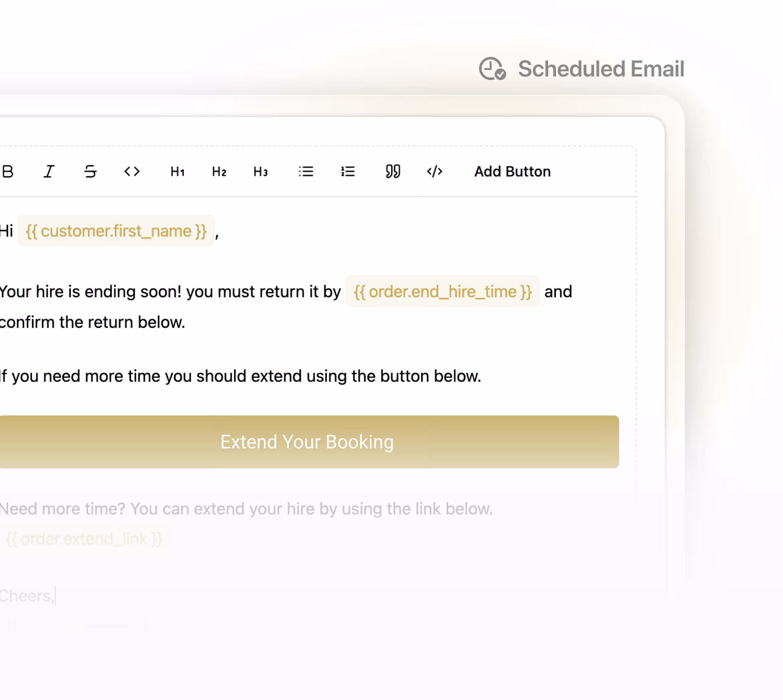
Task: Click the Extend Your Booking button
Action: tap(307, 442)
